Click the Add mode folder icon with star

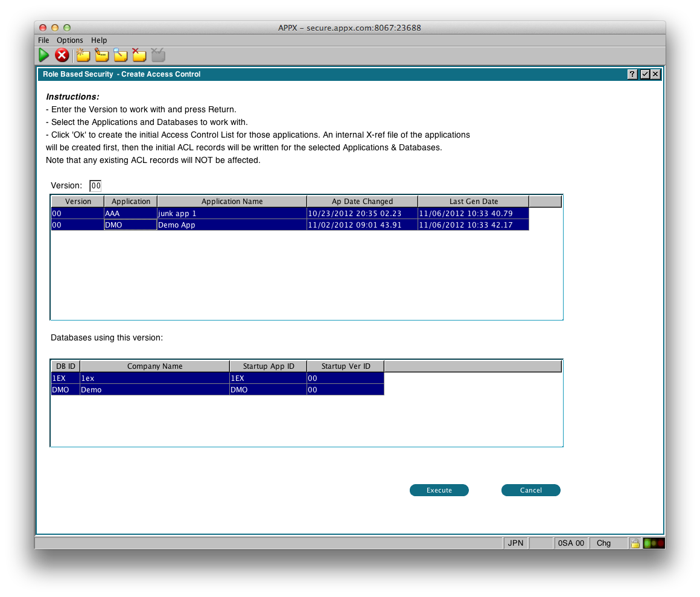(83, 56)
